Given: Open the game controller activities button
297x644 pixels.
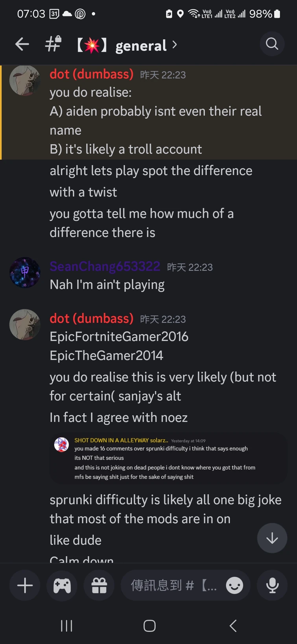Looking at the screenshot, I should click(x=62, y=585).
